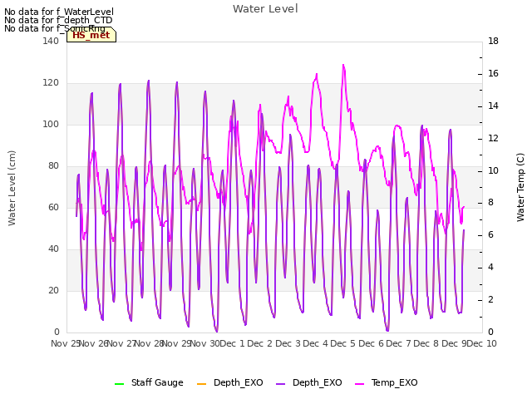This screenshot has width=532, height=399.
Task: Click the 120 value on left axis
Action: tap(51, 82)
